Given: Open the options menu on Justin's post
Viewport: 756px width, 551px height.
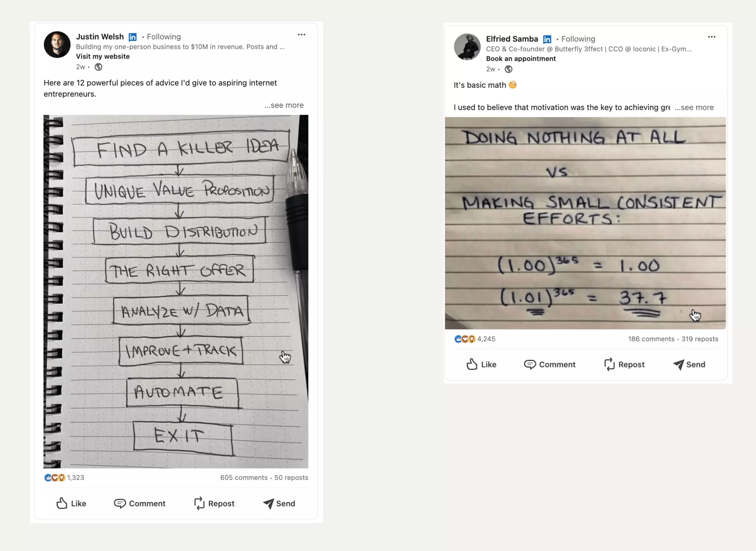Looking at the screenshot, I should [x=301, y=34].
